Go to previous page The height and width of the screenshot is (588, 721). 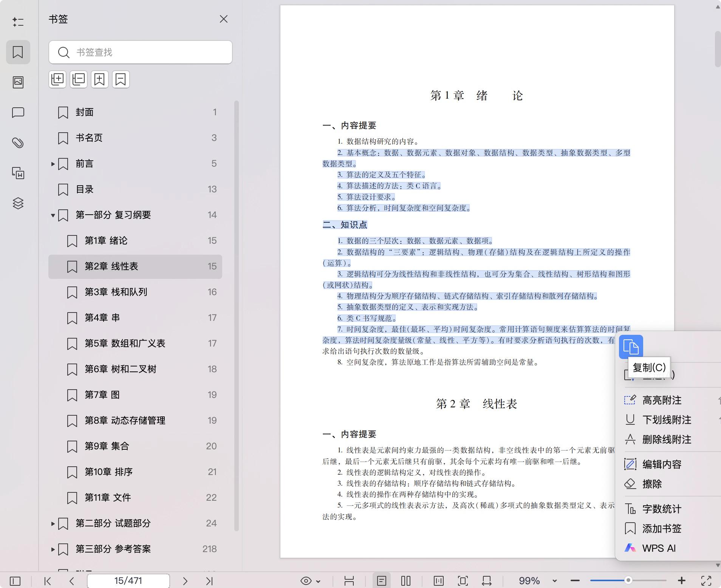coord(72,581)
